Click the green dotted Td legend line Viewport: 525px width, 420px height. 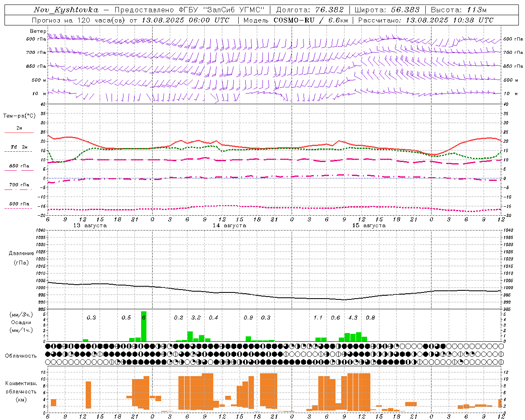tap(19, 151)
